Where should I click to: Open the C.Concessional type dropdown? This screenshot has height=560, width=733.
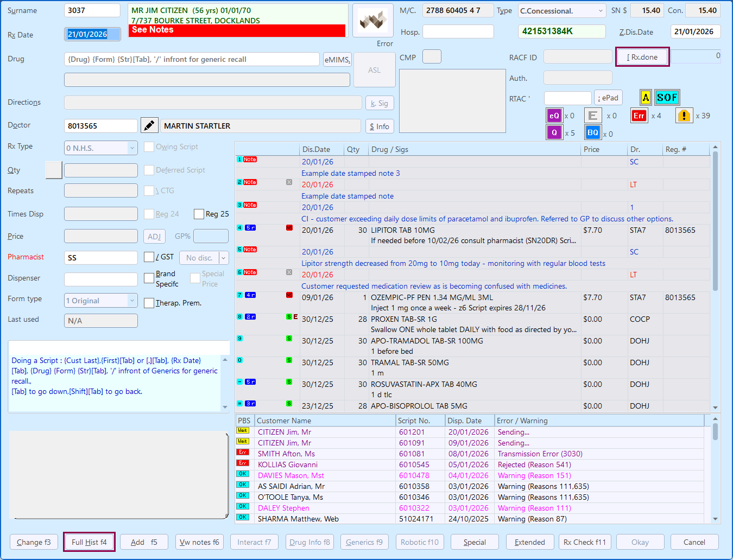click(561, 11)
